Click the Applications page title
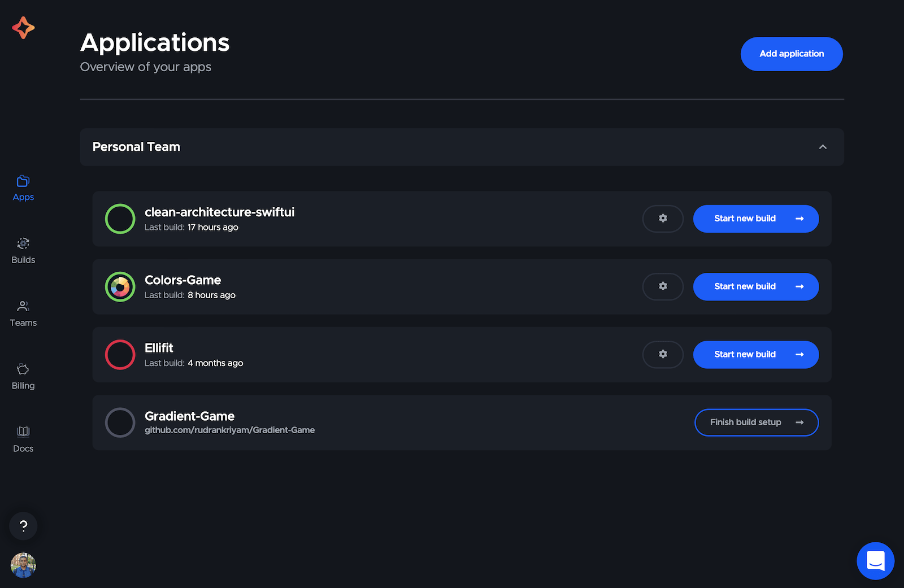904x588 pixels. coord(155,43)
